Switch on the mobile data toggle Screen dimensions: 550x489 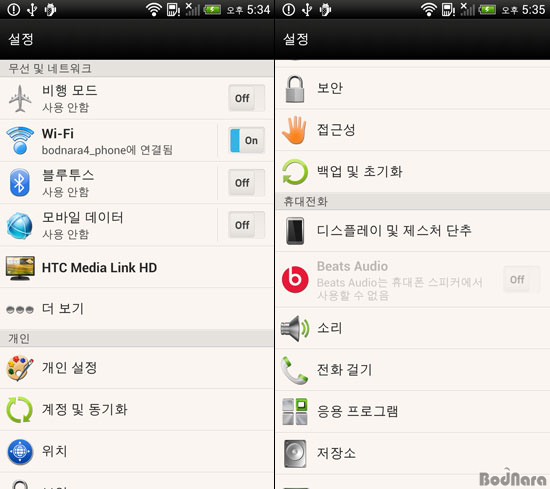(x=246, y=225)
